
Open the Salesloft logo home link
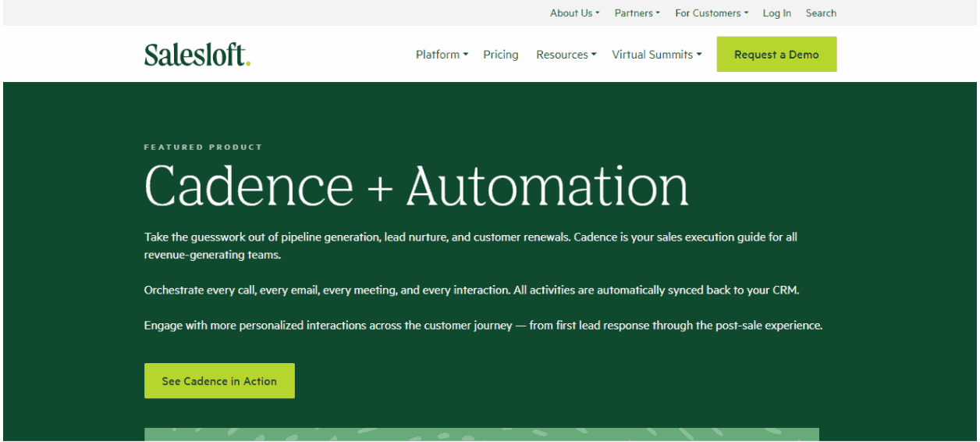point(197,55)
